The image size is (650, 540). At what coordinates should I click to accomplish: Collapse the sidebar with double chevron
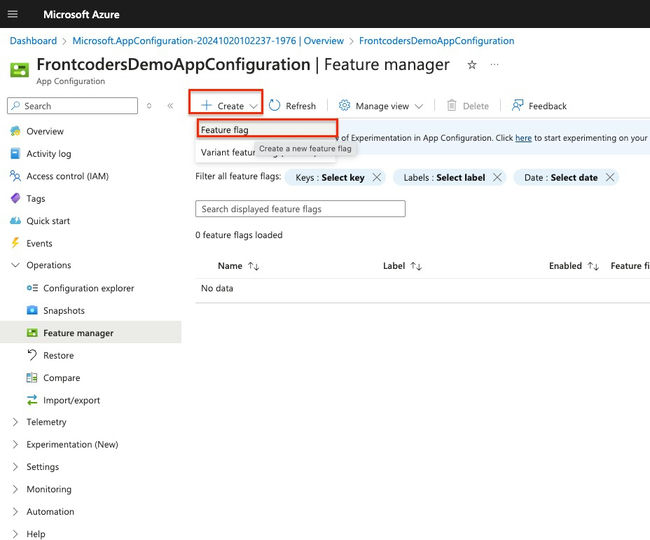coord(170,106)
